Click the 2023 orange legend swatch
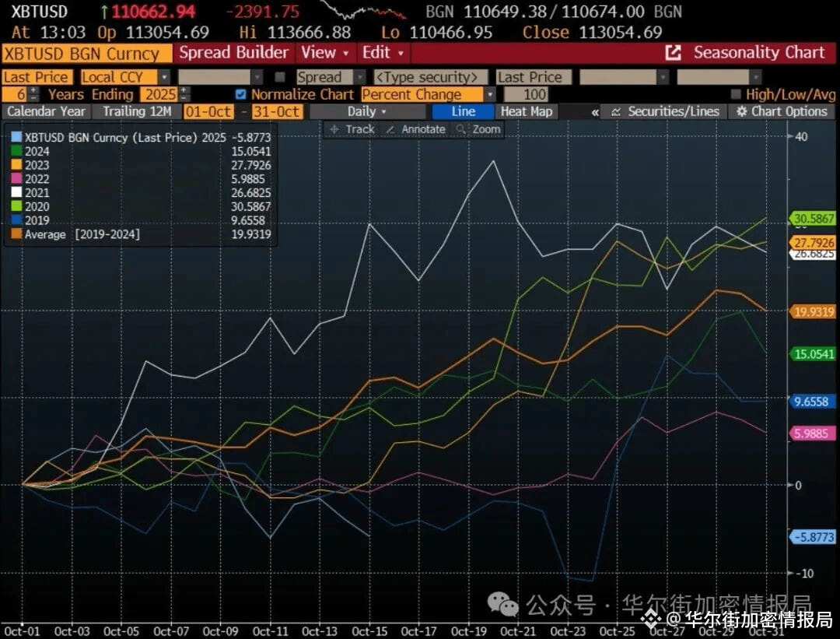Screen dimensions: 840x639 click(16, 165)
